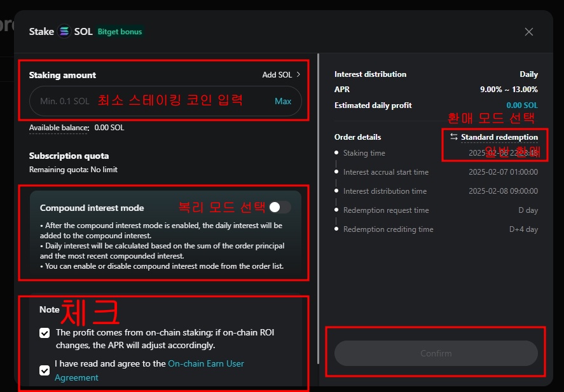Switch the Standard redemption mode
Viewport: 564px width, 392px height.
[x=499, y=137]
